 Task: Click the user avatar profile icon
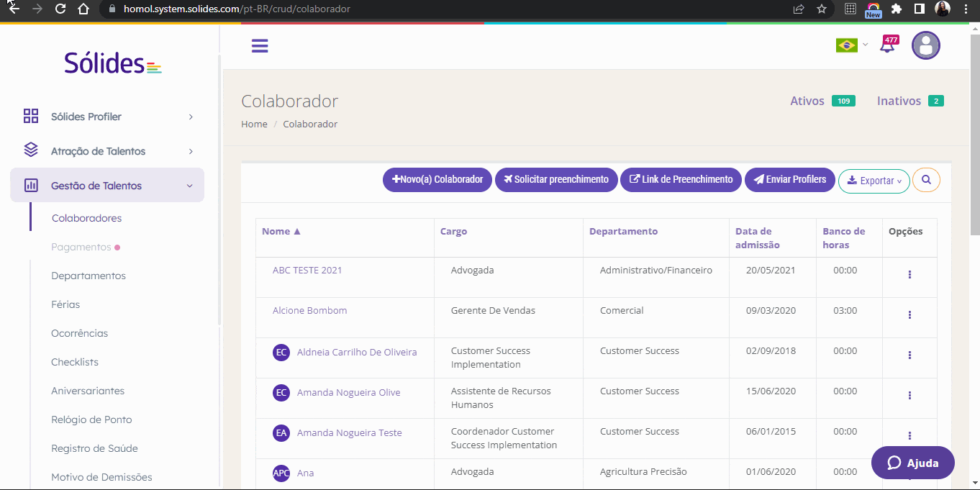[x=926, y=45]
